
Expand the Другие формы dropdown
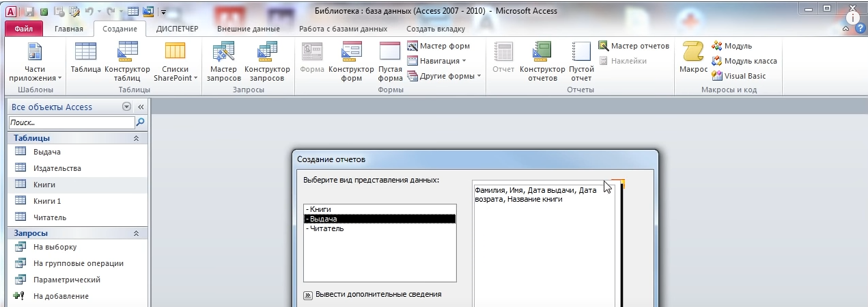tap(445, 76)
